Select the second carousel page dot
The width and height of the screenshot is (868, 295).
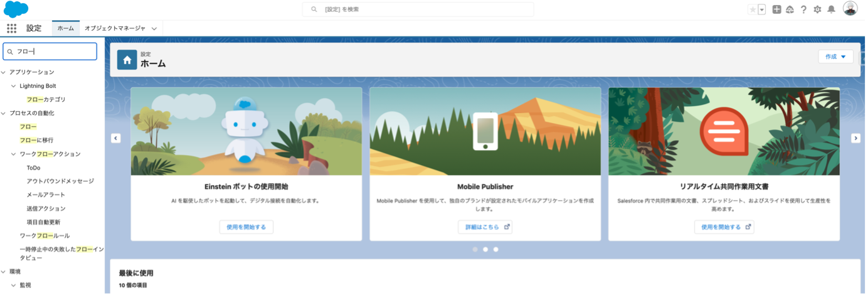(485, 249)
